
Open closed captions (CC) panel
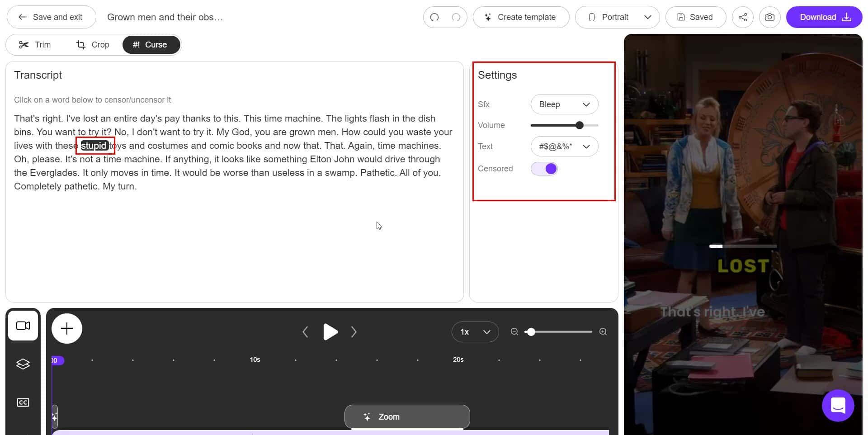coord(23,402)
